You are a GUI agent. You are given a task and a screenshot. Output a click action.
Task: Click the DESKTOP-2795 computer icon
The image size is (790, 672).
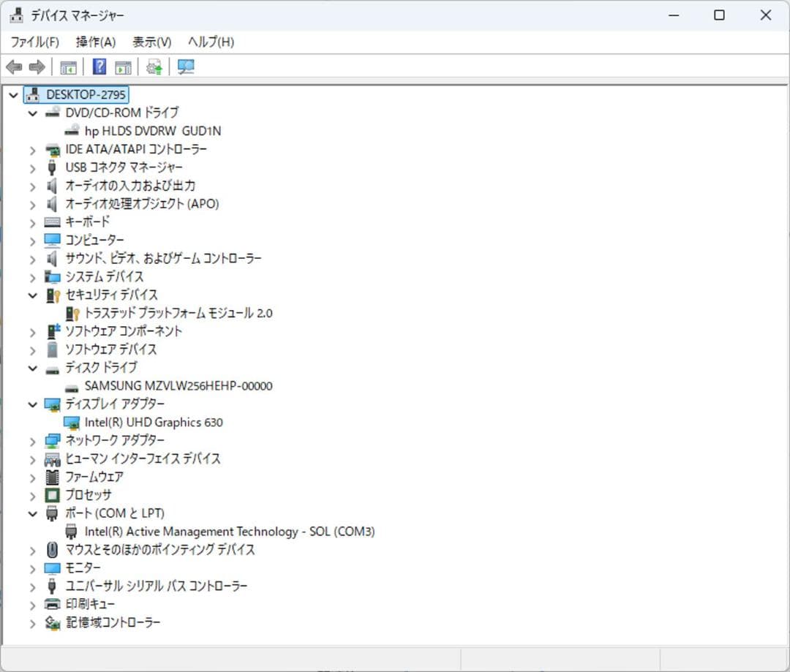click(31, 94)
